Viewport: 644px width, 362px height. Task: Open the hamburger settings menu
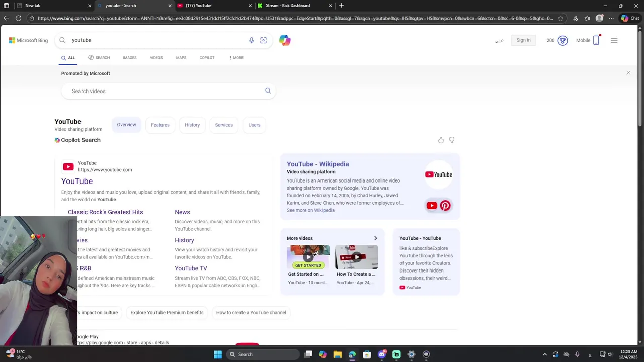pos(614,40)
